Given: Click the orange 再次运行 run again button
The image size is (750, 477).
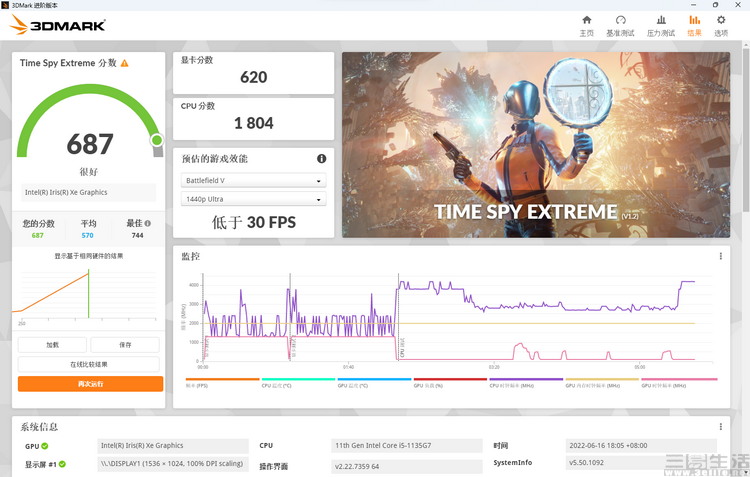Looking at the screenshot, I should click(90, 384).
